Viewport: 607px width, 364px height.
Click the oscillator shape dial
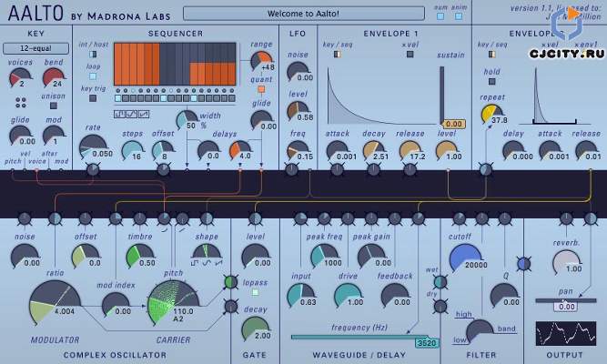(x=207, y=251)
